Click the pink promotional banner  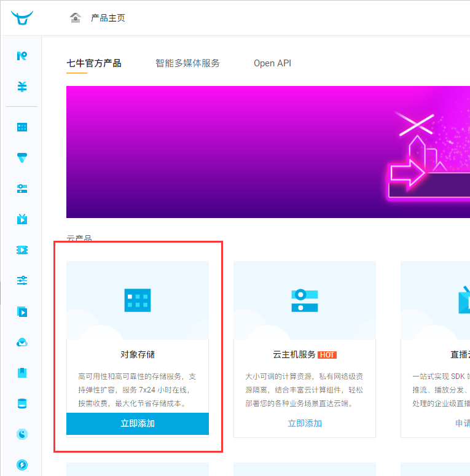[x=268, y=152]
